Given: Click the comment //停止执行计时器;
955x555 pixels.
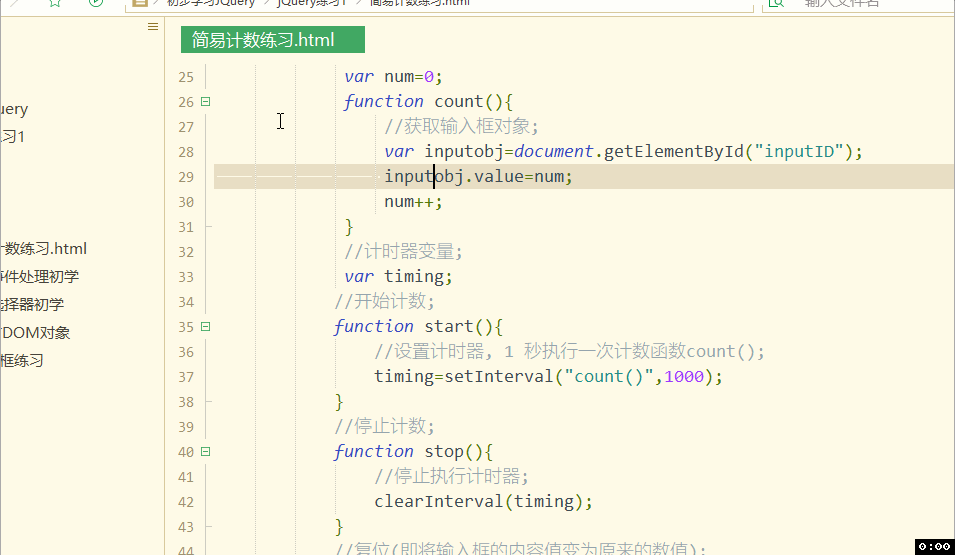Looking at the screenshot, I should pyautogui.click(x=451, y=476).
